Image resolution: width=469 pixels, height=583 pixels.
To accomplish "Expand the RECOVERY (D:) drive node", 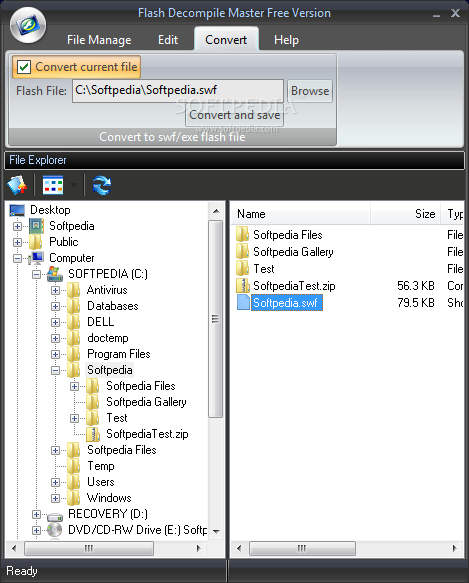I will point(36,514).
